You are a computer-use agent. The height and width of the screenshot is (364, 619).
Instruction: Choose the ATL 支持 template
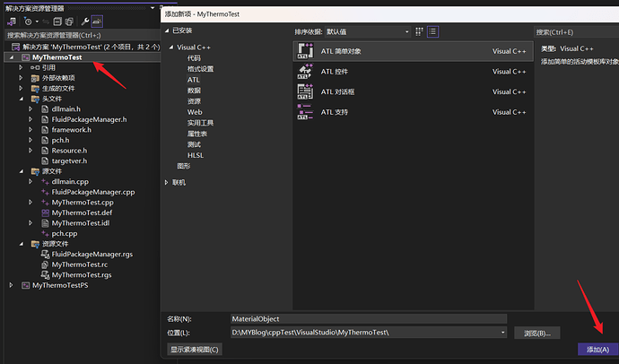tap(414, 112)
